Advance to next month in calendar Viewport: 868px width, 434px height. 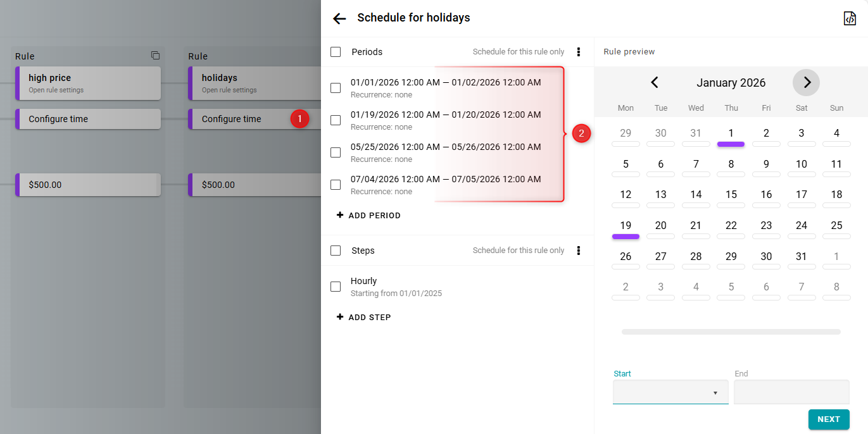coord(806,82)
